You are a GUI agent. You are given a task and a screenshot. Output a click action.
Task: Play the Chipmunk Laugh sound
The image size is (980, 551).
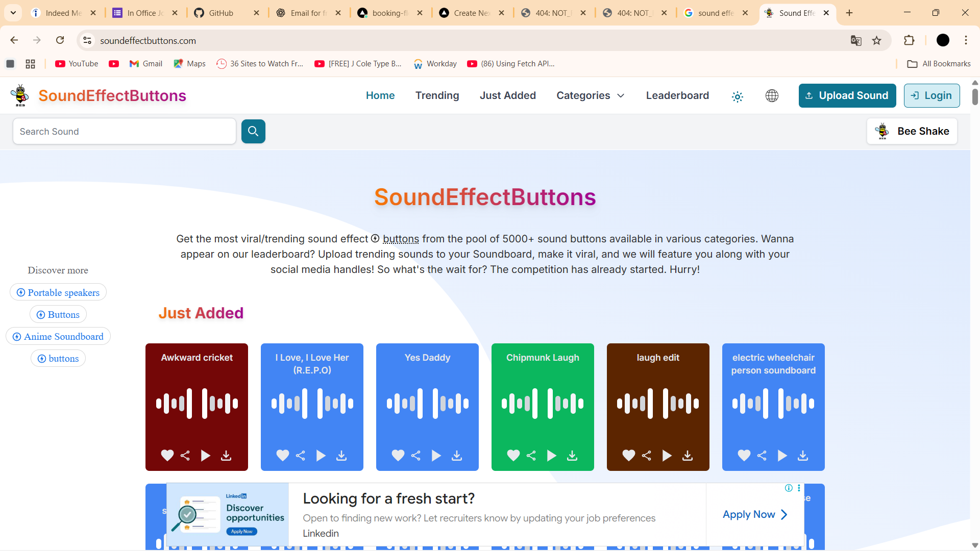(x=552, y=455)
